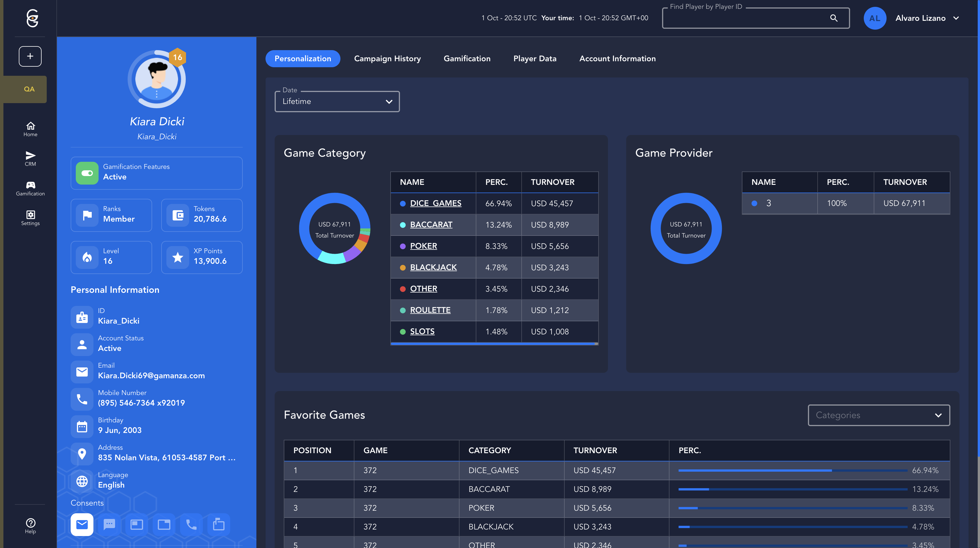This screenshot has height=548, width=980.
Task: Open the Categories dropdown in Favorite Games
Action: click(x=878, y=415)
